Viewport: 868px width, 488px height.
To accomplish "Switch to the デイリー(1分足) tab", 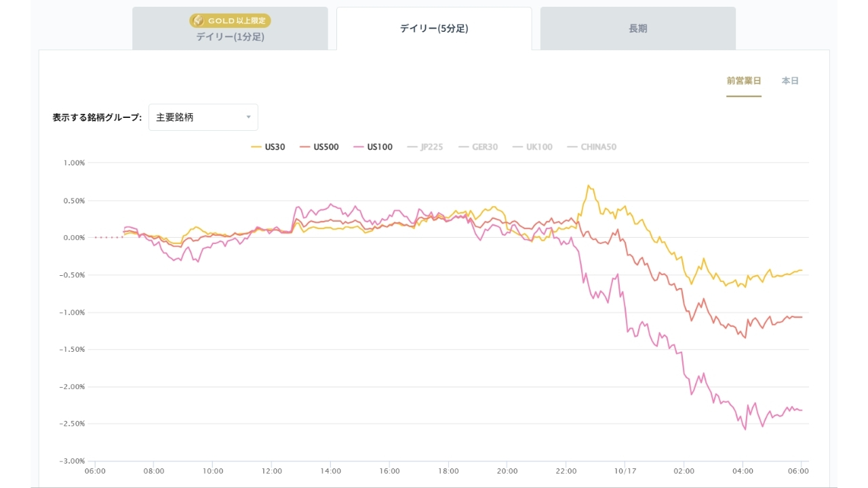I will 230,28.
